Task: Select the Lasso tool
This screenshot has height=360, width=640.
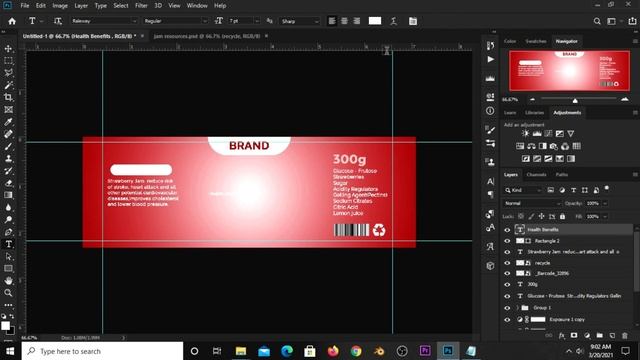Action: tap(8, 73)
